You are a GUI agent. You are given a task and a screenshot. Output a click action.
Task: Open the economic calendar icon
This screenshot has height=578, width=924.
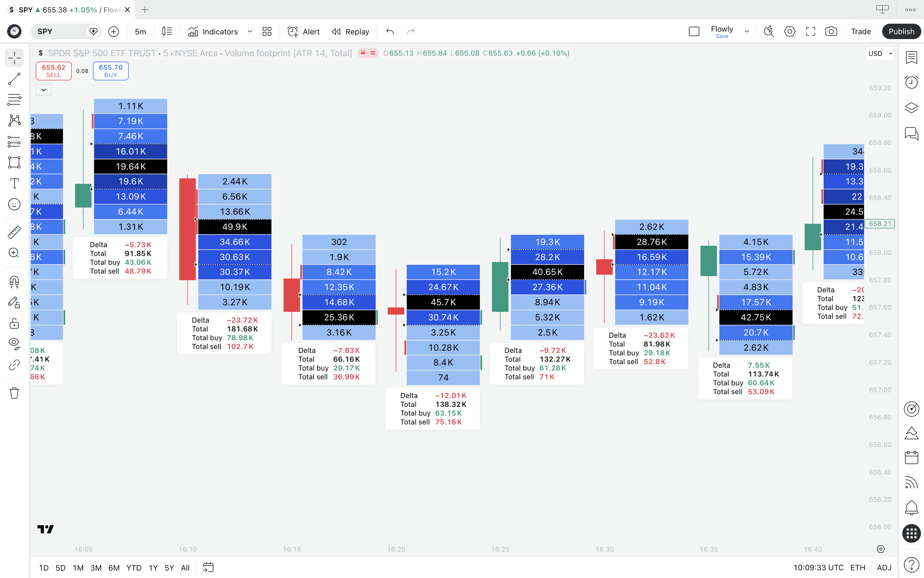(911, 457)
